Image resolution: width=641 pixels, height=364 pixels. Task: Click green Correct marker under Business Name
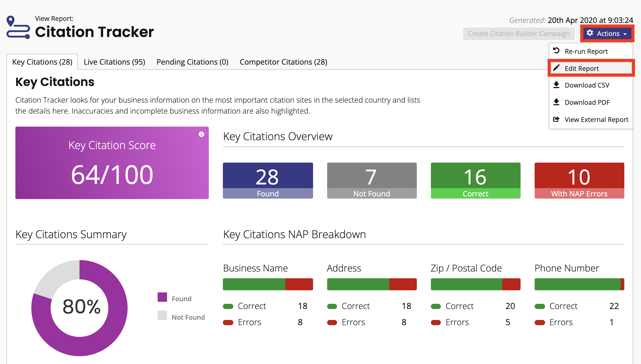[x=228, y=306]
